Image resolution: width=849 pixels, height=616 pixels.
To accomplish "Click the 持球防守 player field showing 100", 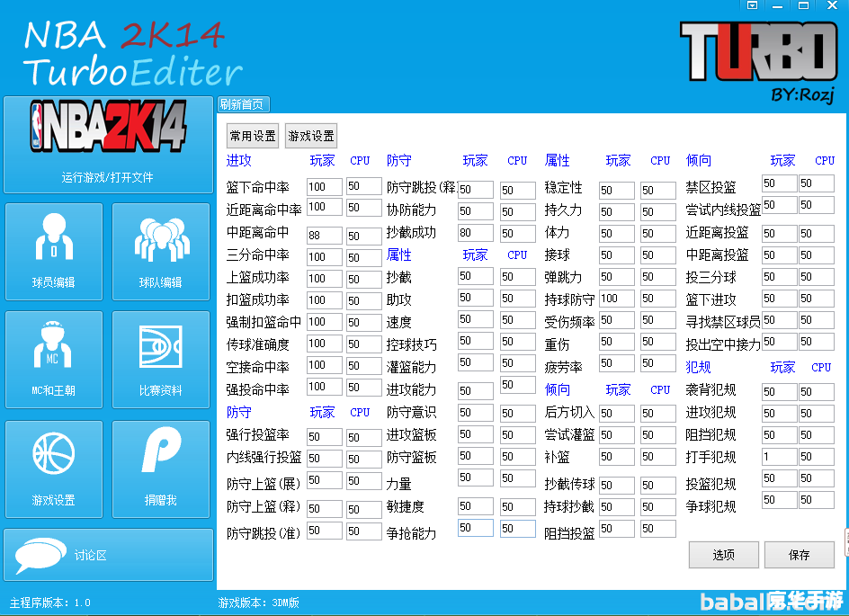I will click(x=617, y=299).
